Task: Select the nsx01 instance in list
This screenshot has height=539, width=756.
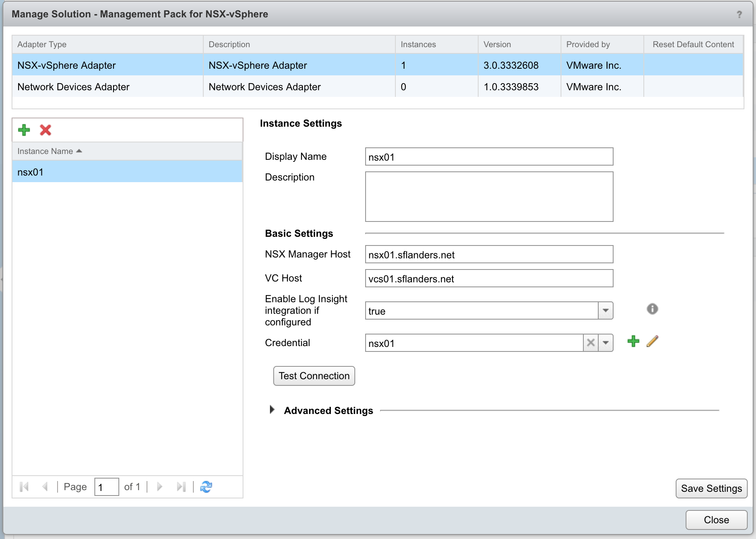Action: (31, 172)
